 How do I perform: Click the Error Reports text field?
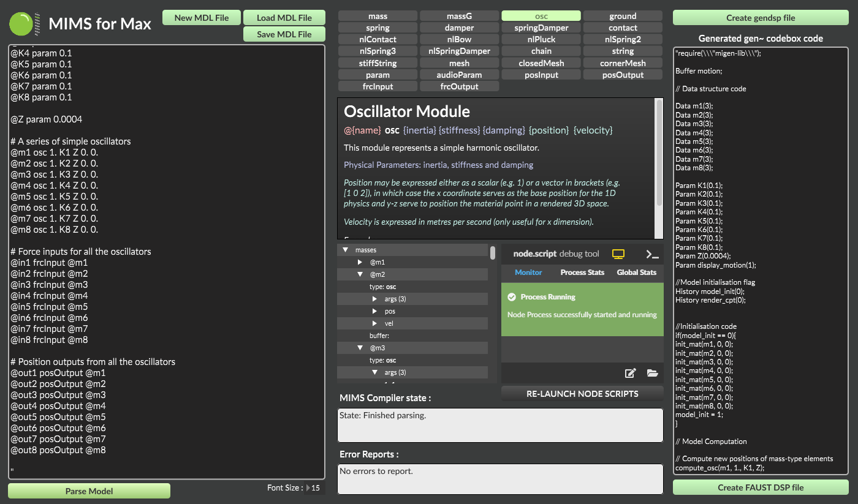500,479
